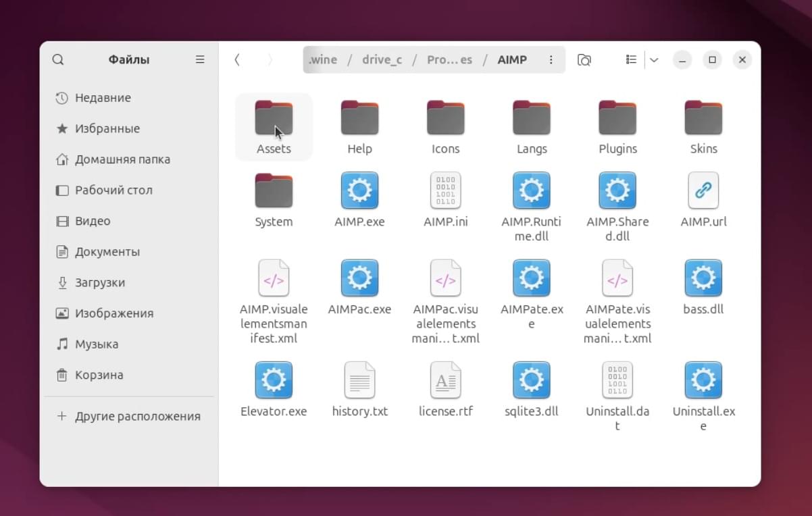Navigate to the .wine path segment
The image size is (812, 516).
click(x=322, y=59)
